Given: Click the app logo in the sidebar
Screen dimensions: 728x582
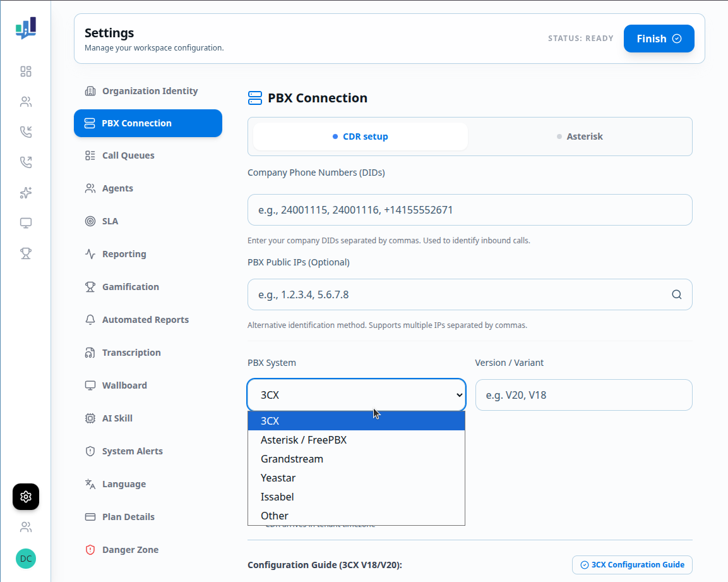Looking at the screenshot, I should 25,28.
